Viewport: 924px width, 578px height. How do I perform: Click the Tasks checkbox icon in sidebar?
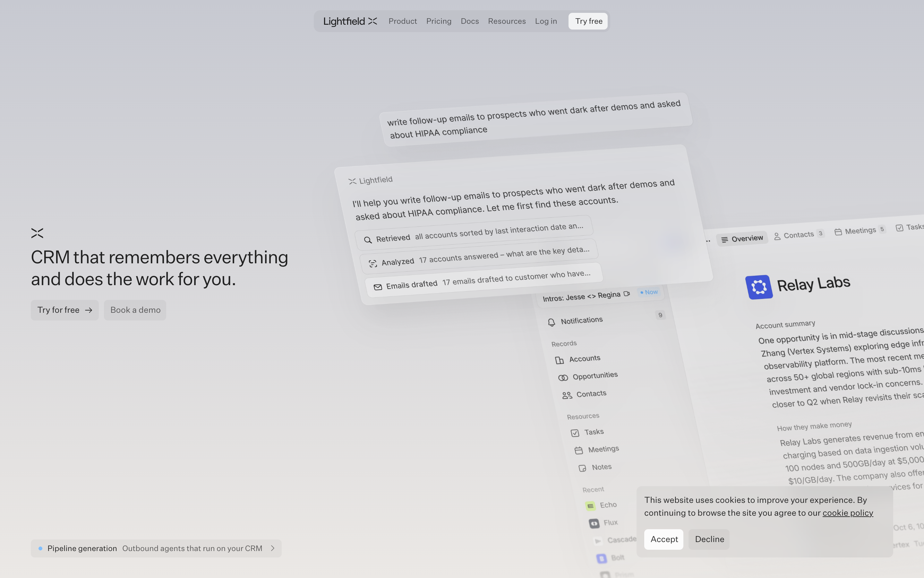(x=575, y=433)
